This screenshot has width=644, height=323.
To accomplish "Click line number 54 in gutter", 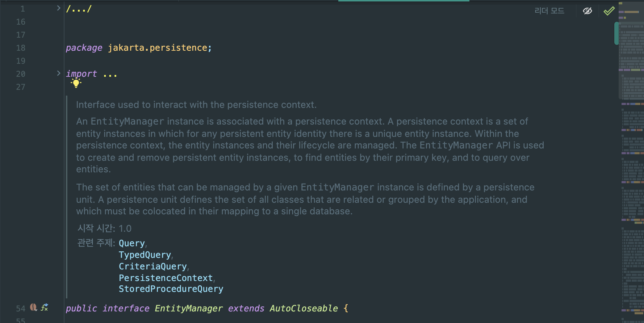I will coord(21,309).
